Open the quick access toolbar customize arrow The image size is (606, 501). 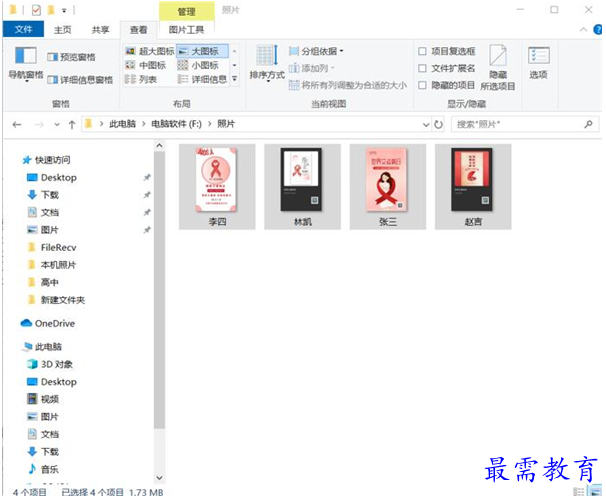pyautogui.click(x=64, y=10)
